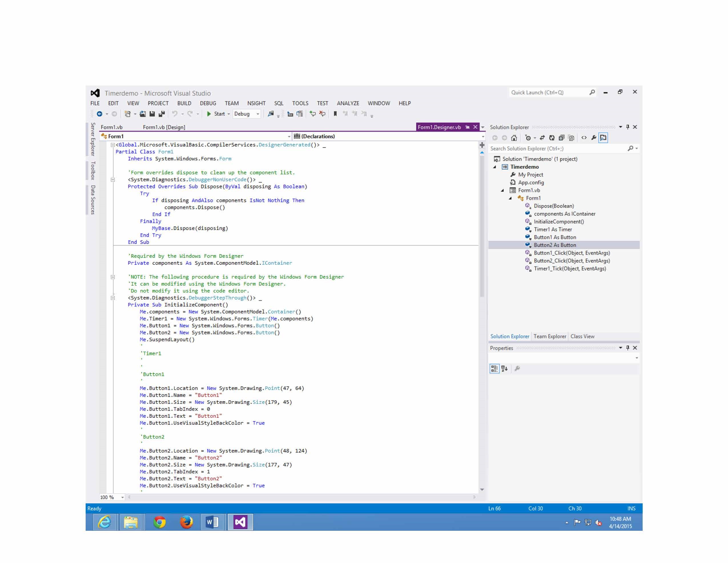Click Comment Out Selected Lines icon

pyautogui.click(x=312, y=114)
